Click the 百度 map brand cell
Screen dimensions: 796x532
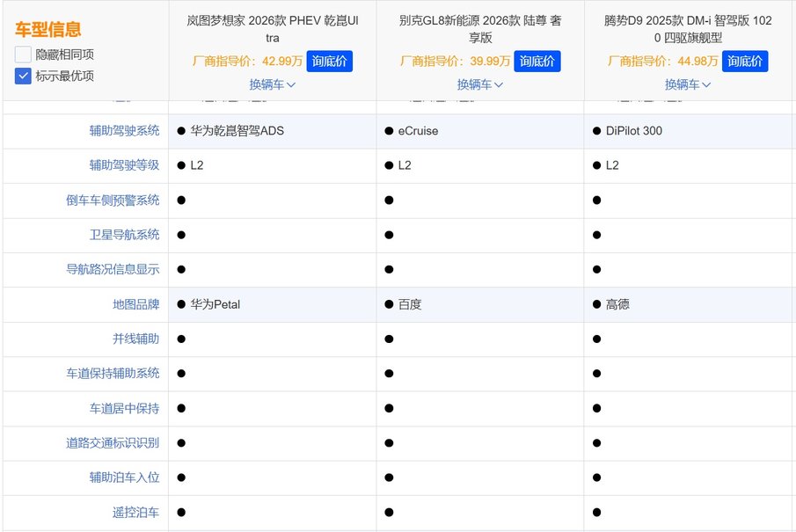coord(409,304)
